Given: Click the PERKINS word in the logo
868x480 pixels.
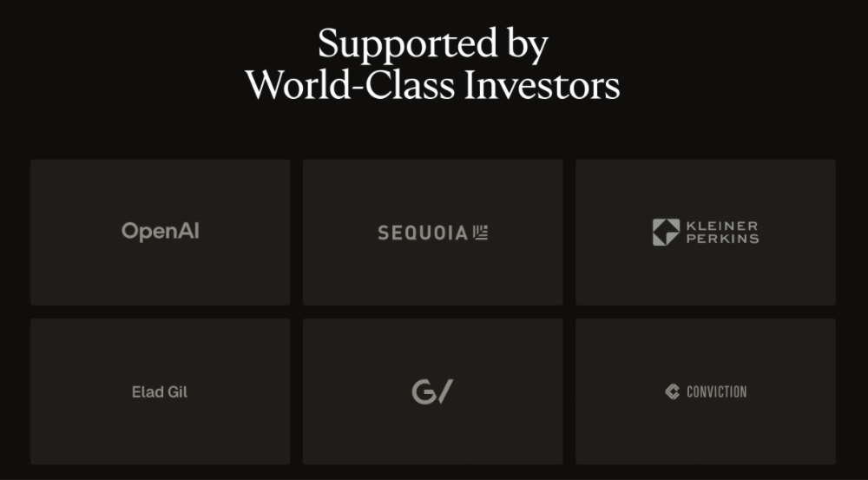Looking at the screenshot, I should pyautogui.click(x=722, y=239).
